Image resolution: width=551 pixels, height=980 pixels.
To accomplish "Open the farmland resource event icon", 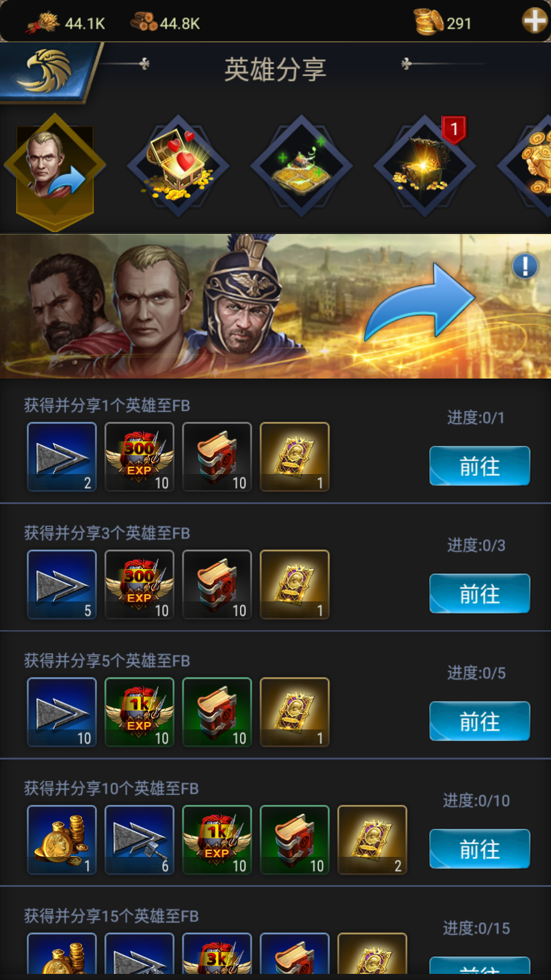I will tap(301, 166).
